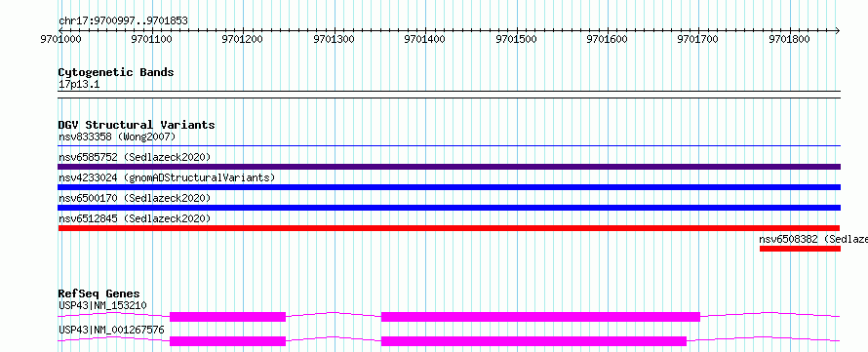Click the first exon of USP43|NM_153210

(227, 317)
